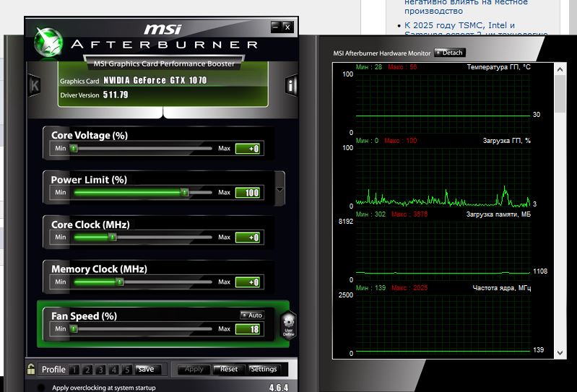Image resolution: width=577 pixels, height=392 pixels.
Task: Click the hardware monitor scrollbar thumb
Action: [560, 94]
